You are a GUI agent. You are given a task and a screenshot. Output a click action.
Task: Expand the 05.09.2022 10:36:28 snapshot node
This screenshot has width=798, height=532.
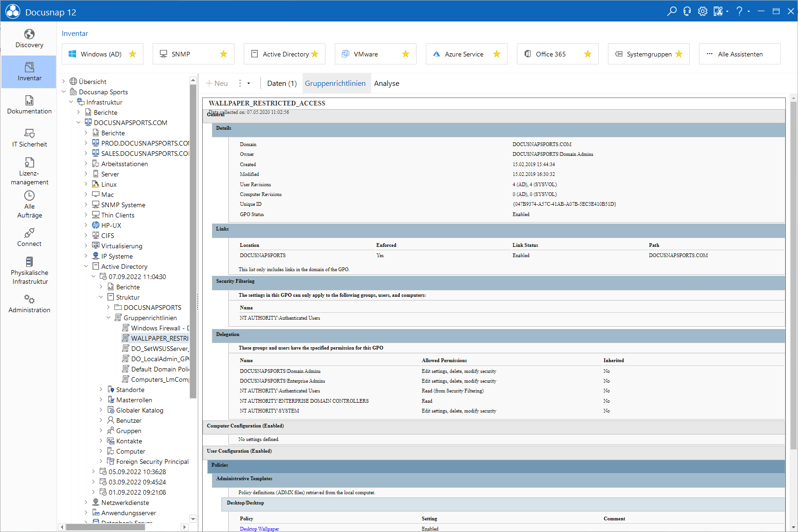93,471
